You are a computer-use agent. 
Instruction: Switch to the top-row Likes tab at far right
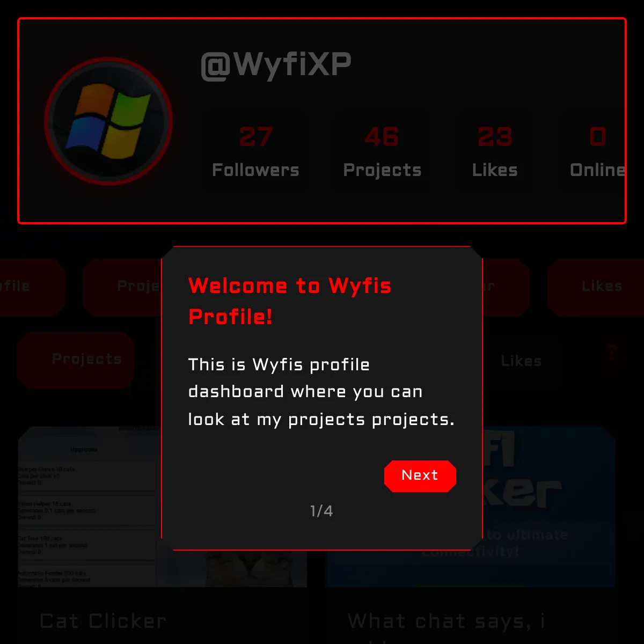[596, 287]
